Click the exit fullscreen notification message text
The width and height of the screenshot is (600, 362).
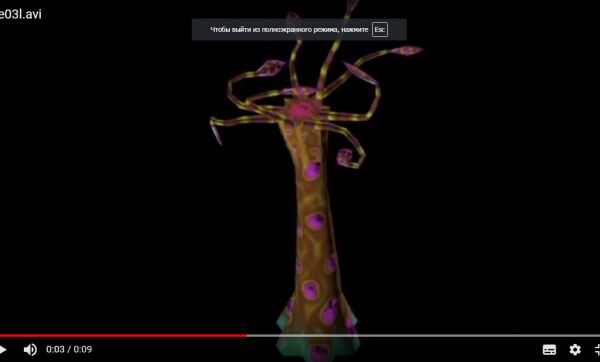[289, 29]
